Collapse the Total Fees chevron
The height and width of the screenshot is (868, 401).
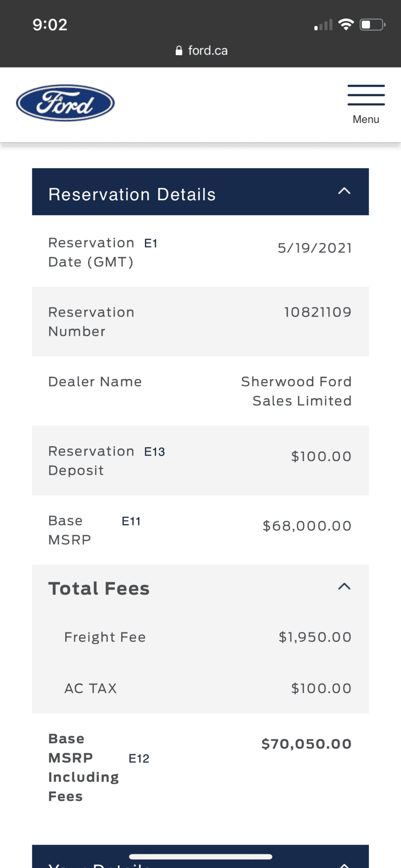tap(344, 587)
